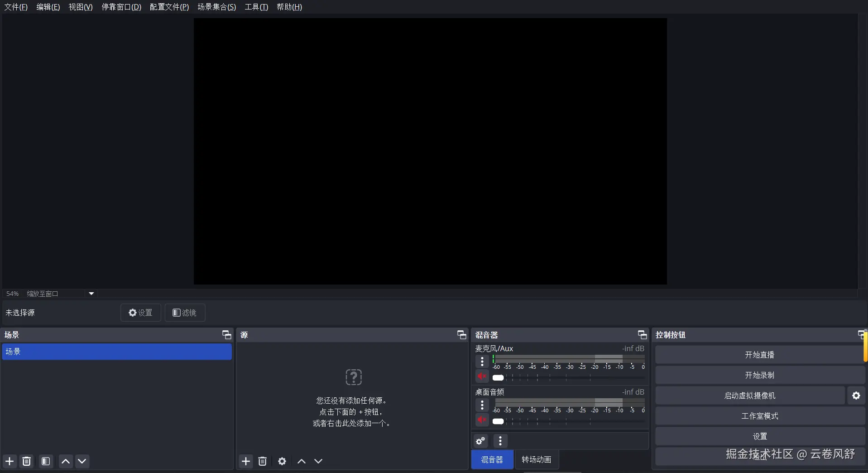The height and width of the screenshot is (473, 868).
Task: Open mixer menu three-dot icon at bottom
Action: pos(500,441)
